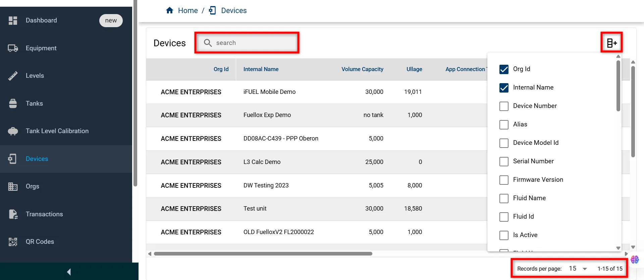Image resolution: width=644 pixels, height=280 pixels.
Task: Check the Serial Number checkbox
Action: 504,161
